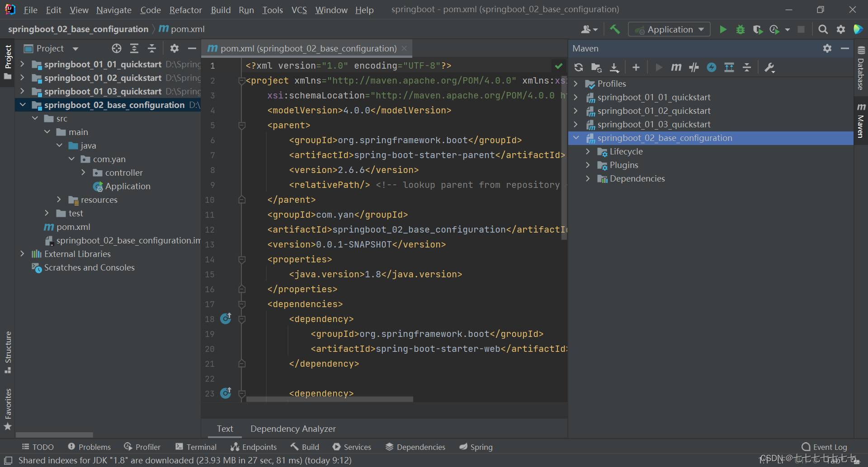Open the user account dropdown icon
868x467 pixels.
pyautogui.click(x=590, y=29)
